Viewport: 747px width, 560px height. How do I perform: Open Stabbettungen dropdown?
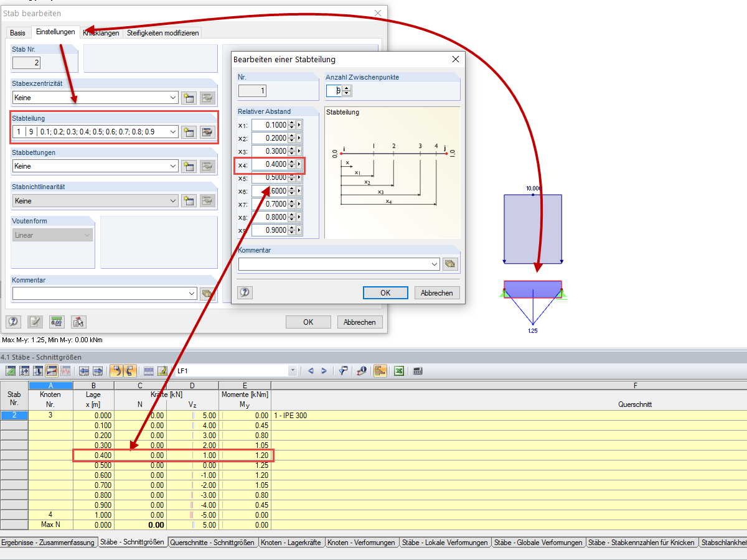point(173,166)
